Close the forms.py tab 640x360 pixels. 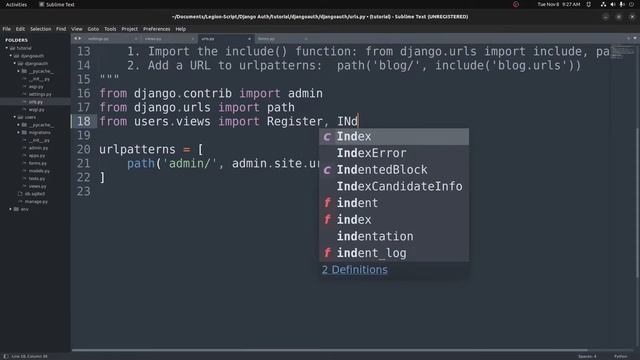[306, 39]
